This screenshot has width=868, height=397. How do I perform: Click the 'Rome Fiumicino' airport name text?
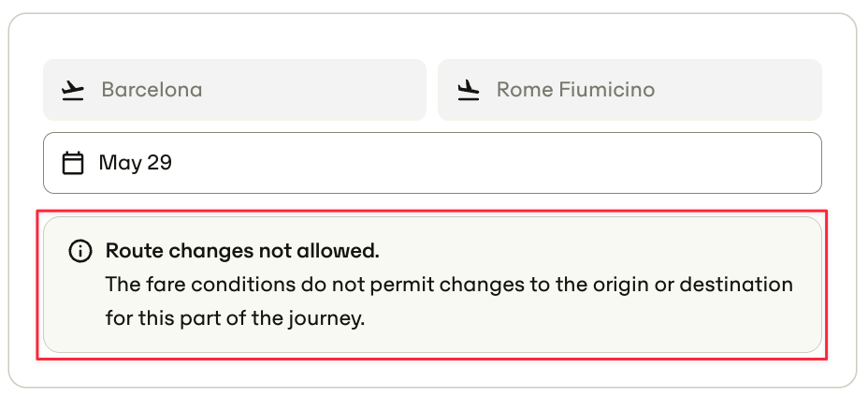[576, 90]
